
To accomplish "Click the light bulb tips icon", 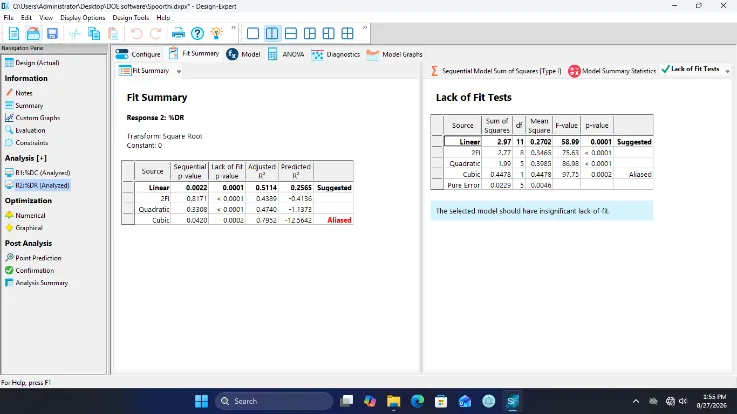I will [216, 33].
